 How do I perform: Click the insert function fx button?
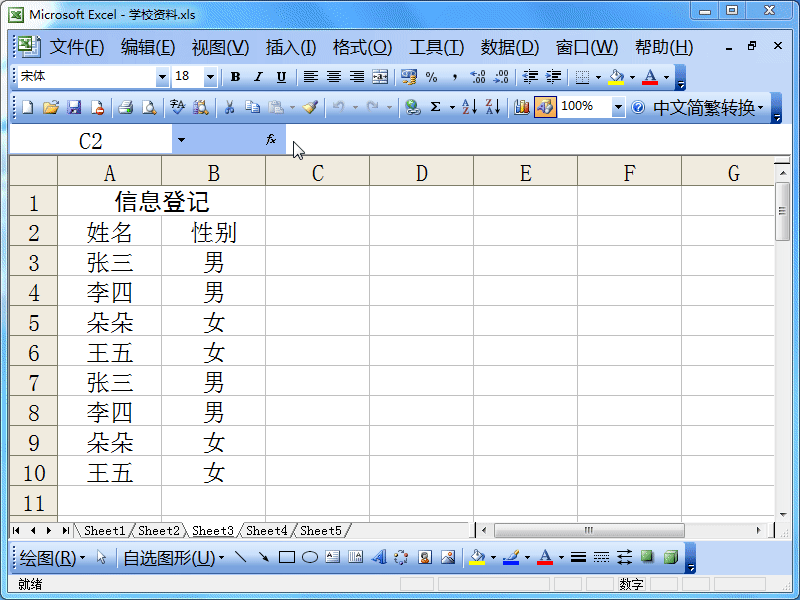click(x=271, y=139)
